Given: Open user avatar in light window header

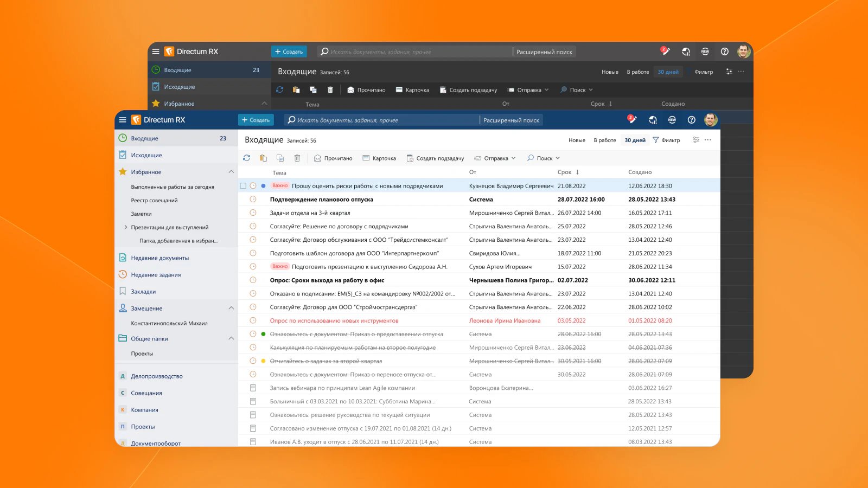Looking at the screenshot, I should point(711,120).
